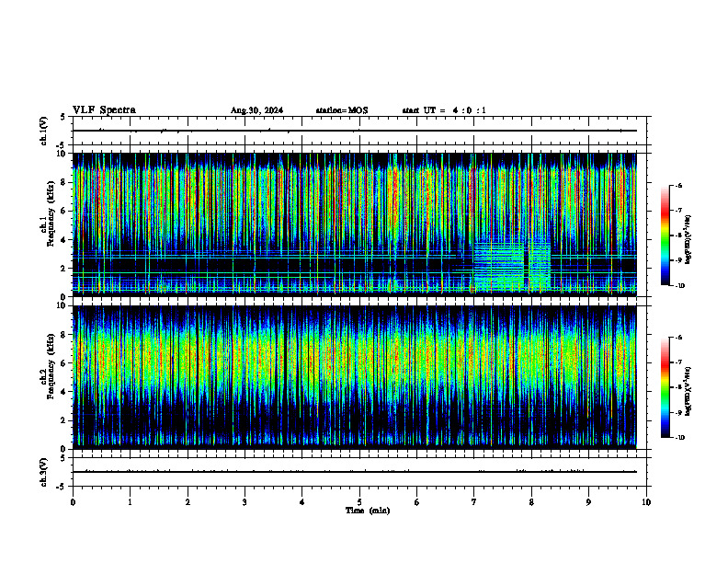Click the log(PSD) label beside ch.2 colorbar

(x=688, y=391)
